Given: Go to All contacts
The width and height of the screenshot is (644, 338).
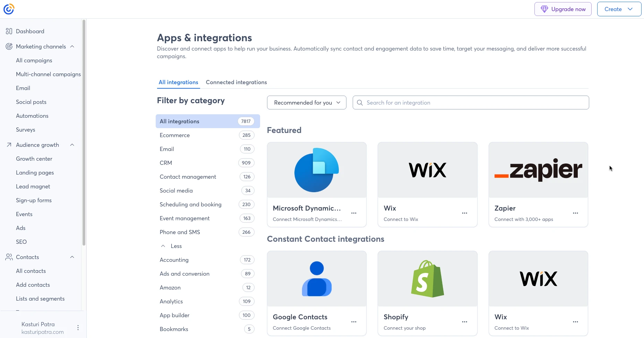Looking at the screenshot, I should point(31,271).
